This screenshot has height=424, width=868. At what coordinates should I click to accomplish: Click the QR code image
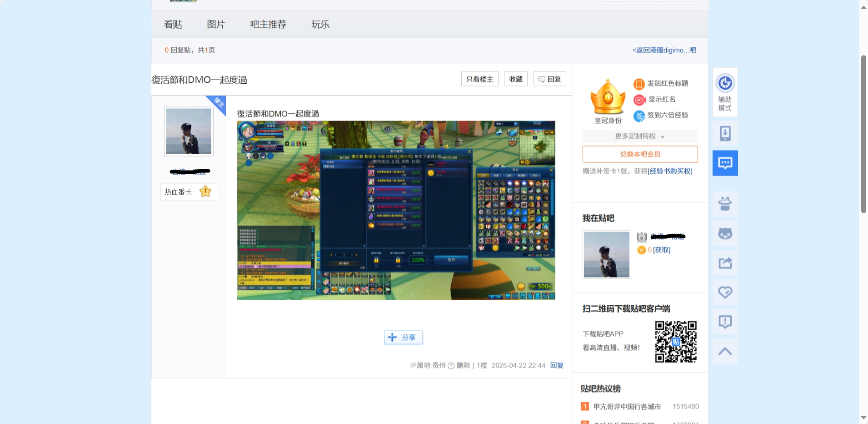tap(676, 342)
